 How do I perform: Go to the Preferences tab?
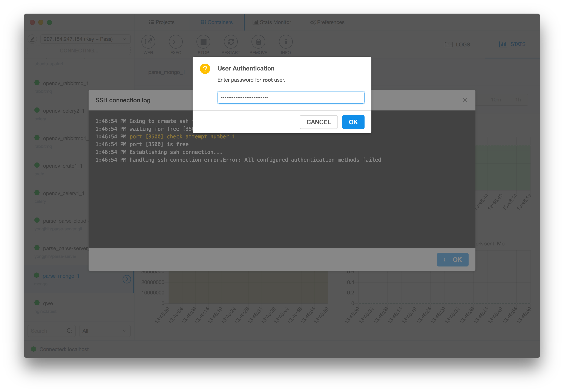pos(327,22)
